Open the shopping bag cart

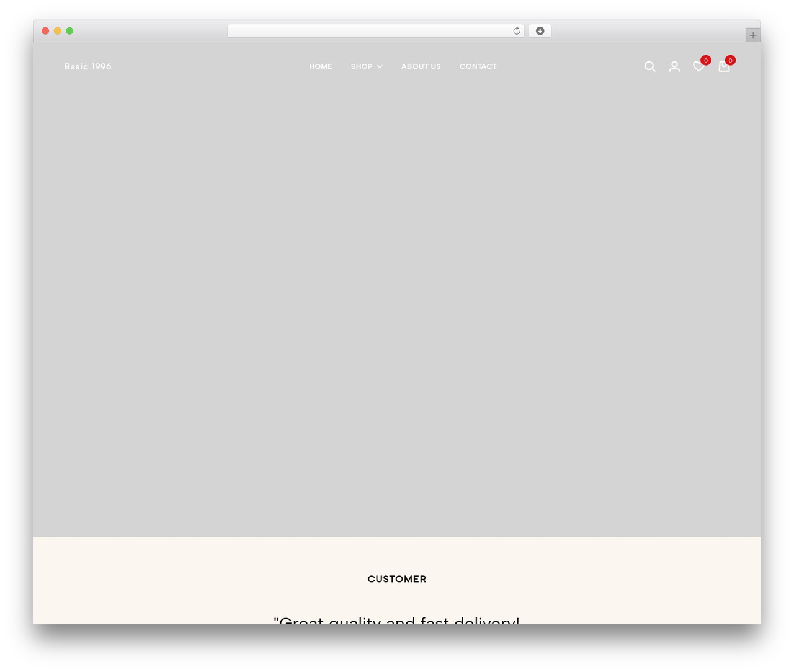724,66
